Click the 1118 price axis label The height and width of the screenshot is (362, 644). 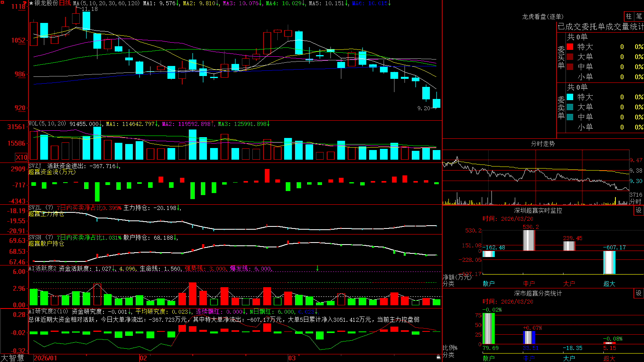pos(18,6)
